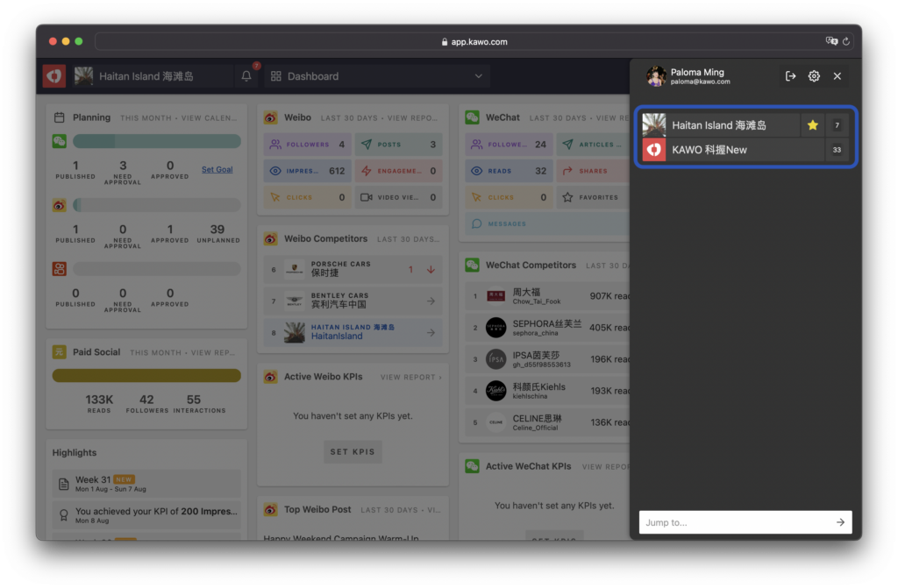The height and width of the screenshot is (588, 898).
Task: Open Active Weibo KPIs View Report link
Action: 411,377
